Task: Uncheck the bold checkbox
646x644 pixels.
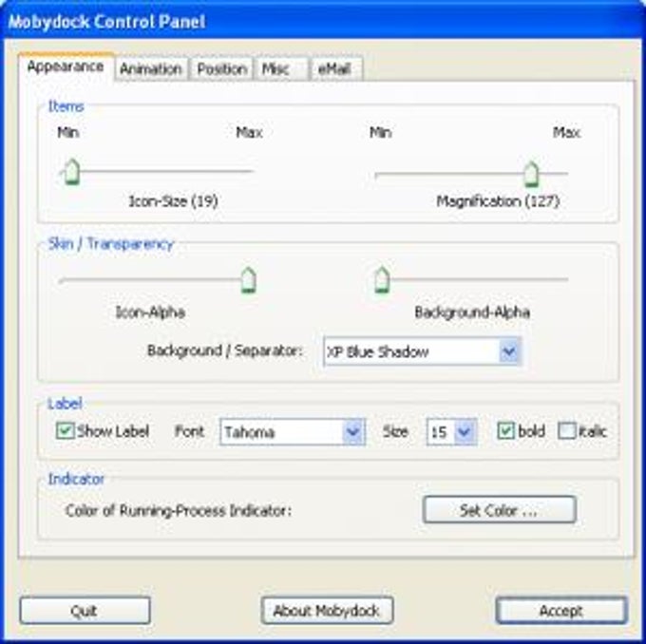Action: 506,431
